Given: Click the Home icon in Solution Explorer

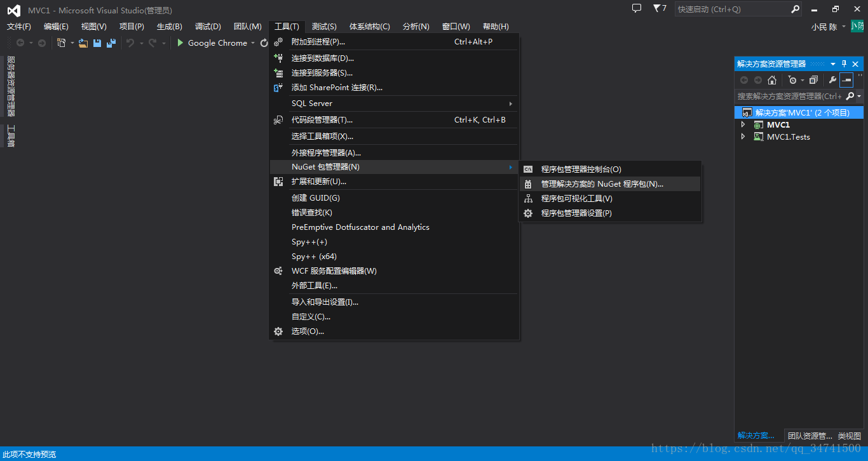Looking at the screenshot, I should tap(772, 80).
